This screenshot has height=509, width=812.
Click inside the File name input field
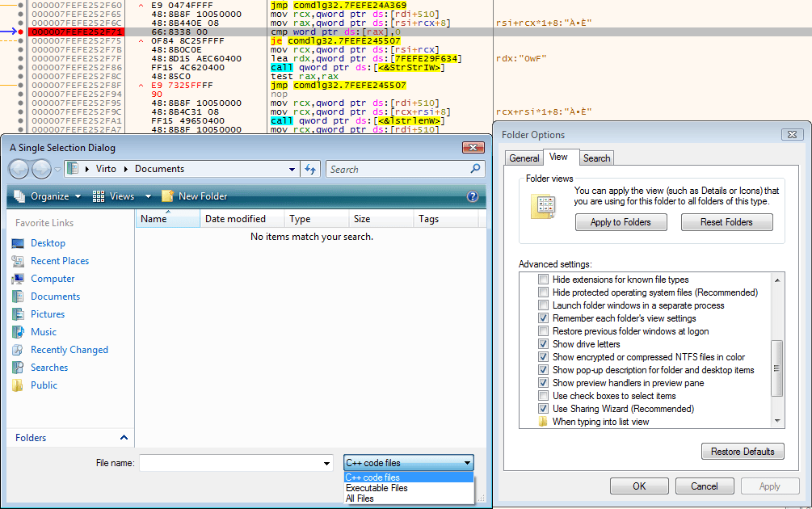tap(235, 461)
